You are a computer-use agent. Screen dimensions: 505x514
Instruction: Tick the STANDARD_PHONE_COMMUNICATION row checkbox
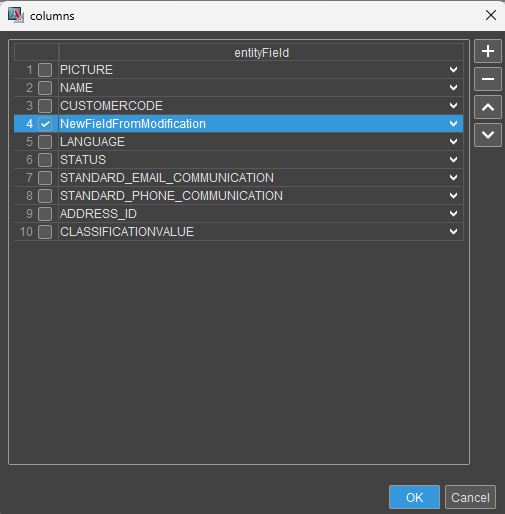click(x=45, y=196)
